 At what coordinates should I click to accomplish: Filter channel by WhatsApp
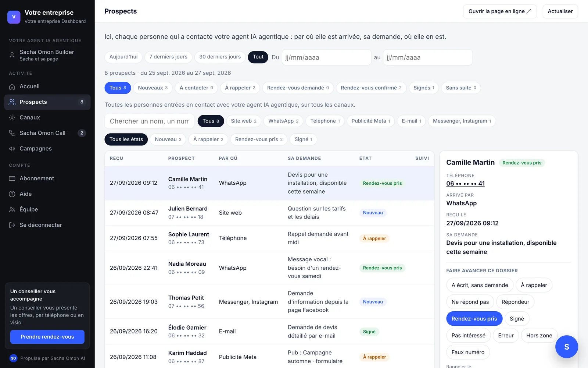coord(283,121)
